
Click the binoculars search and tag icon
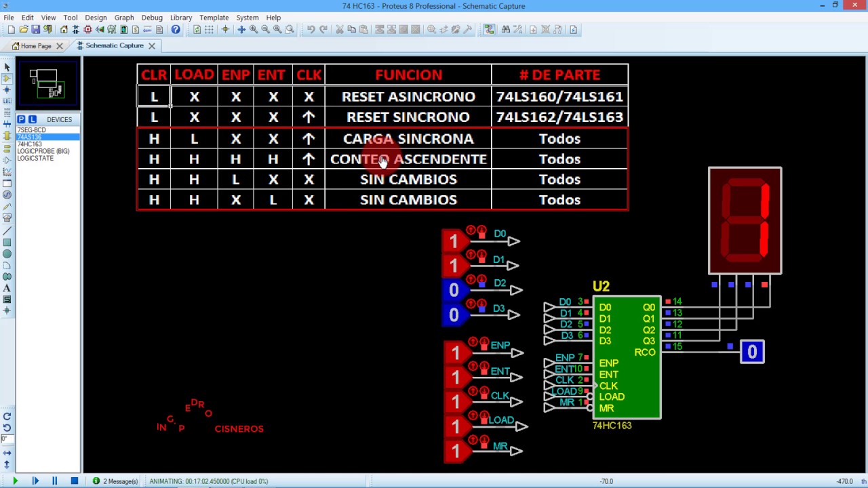(505, 30)
